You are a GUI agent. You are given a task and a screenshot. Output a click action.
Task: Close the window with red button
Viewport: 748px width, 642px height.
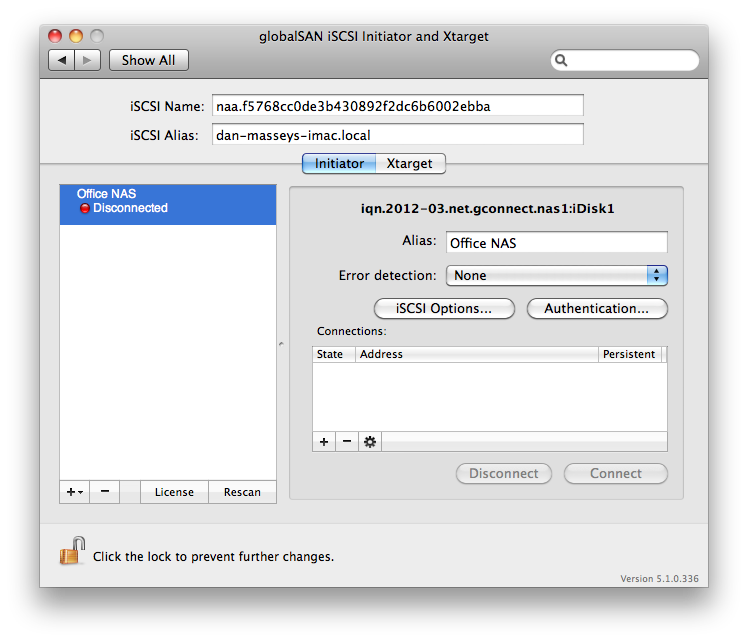click(x=55, y=36)
